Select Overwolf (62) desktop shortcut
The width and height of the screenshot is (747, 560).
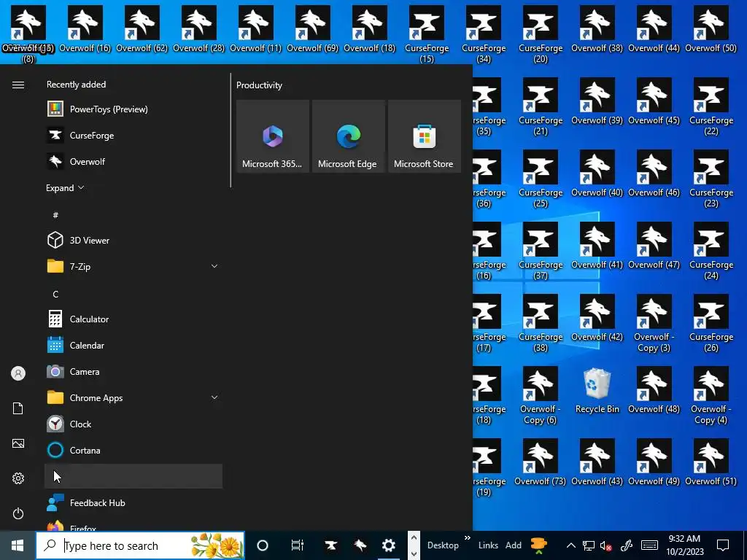pyautogui.click(x=142, y=29)
